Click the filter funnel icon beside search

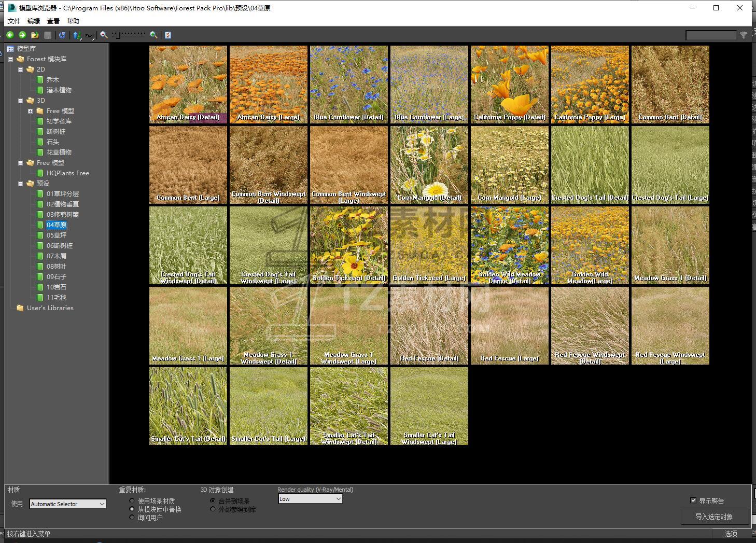[x=744, y=35]
